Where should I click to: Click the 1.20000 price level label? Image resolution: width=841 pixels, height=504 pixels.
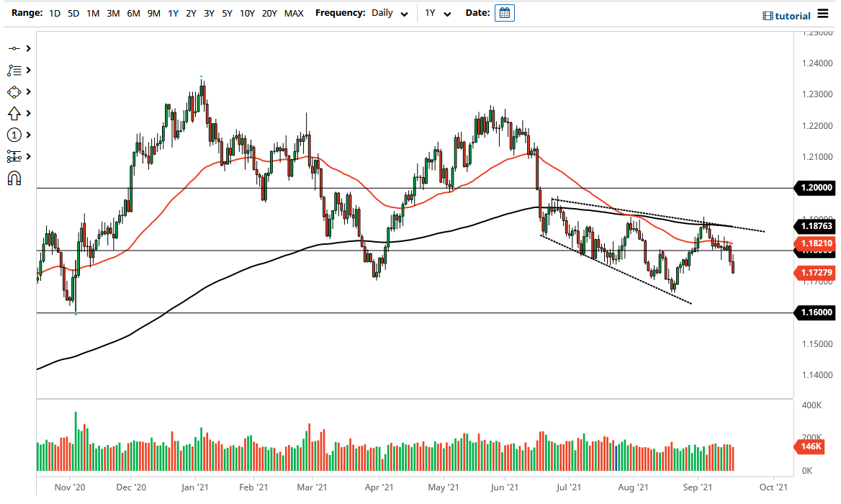814,188
